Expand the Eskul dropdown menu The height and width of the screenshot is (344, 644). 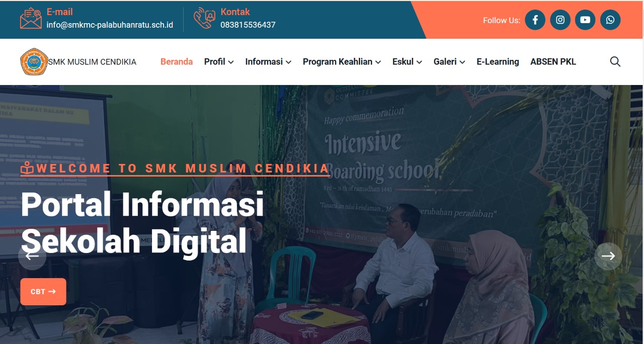(407, 62)
